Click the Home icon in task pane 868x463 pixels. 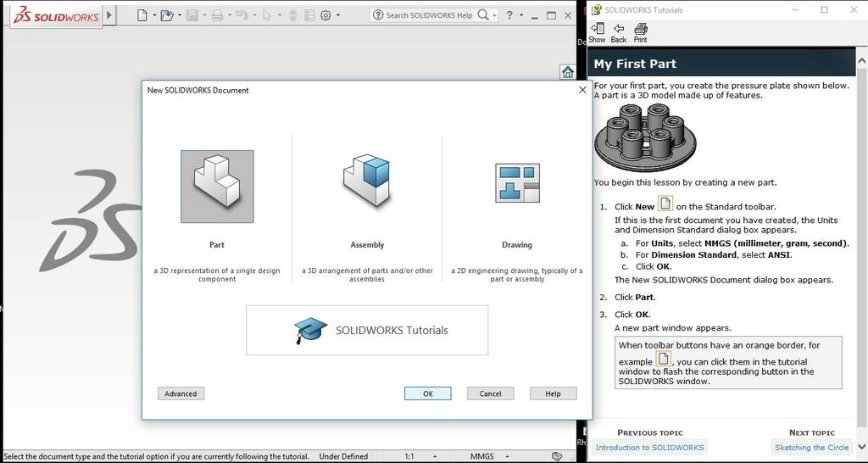point(567,72)
